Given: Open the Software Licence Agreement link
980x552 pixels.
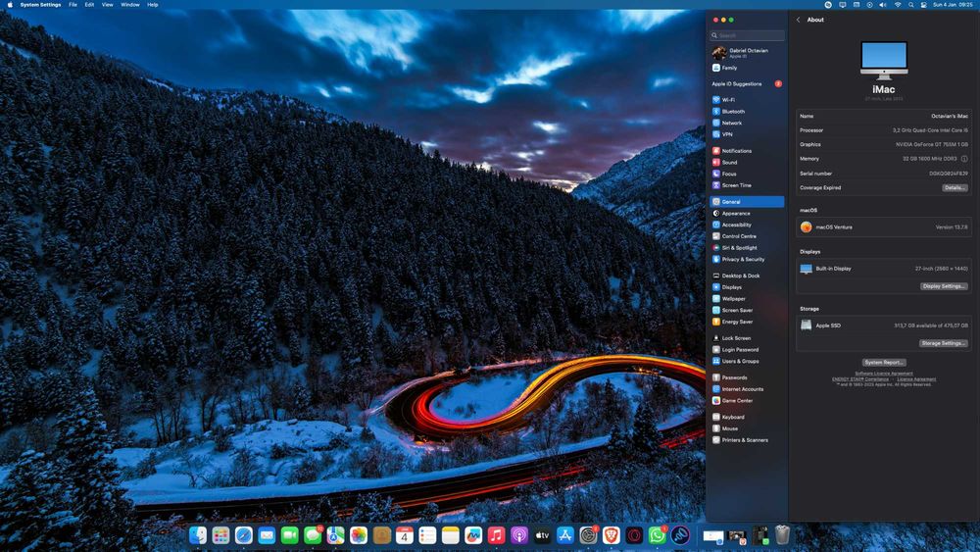Looking at the screenshot, I should (x=884, y=374).
